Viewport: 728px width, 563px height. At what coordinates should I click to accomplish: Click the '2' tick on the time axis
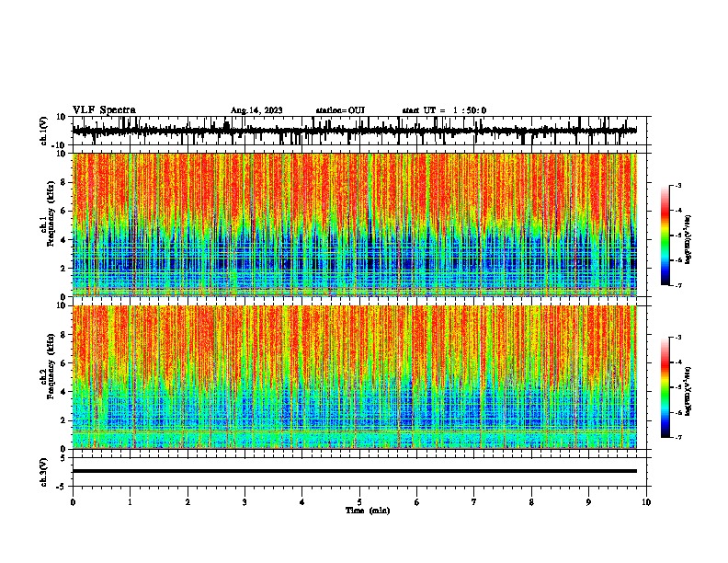(x=188, y=502)
